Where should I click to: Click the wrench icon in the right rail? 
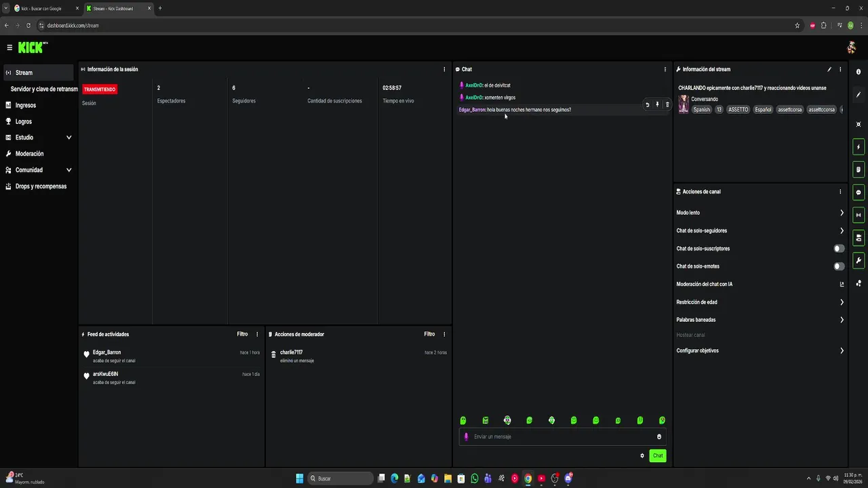click(859, 260)
